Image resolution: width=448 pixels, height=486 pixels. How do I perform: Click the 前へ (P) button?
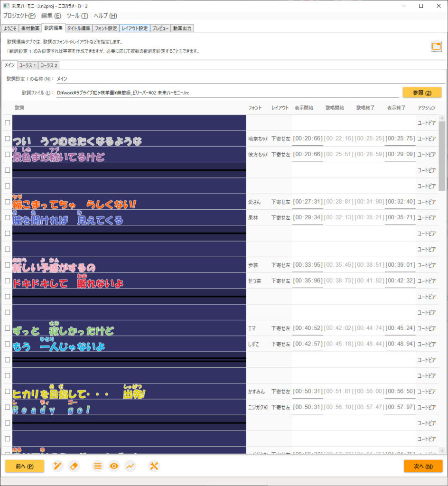tap(25, 466)
